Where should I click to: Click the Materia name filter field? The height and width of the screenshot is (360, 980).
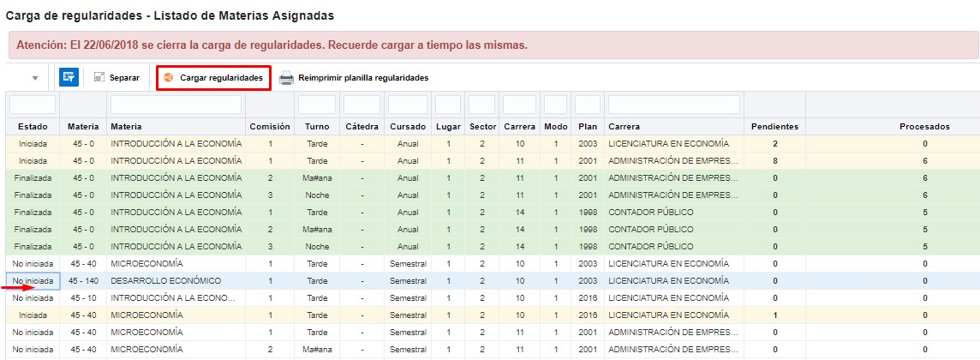coord(176,105)
